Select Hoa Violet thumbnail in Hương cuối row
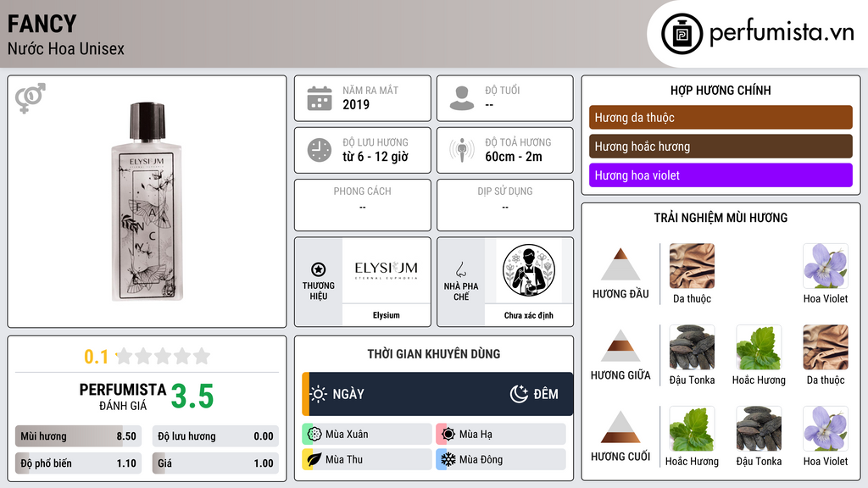The height and width of the screenshot is (488, 868). (826, 429)
